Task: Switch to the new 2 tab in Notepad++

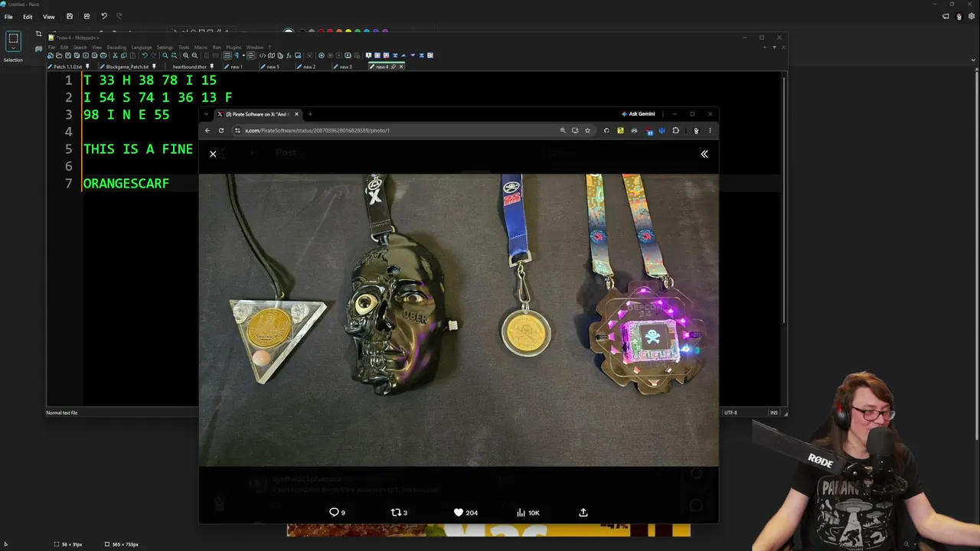Action: coord(308,67)
